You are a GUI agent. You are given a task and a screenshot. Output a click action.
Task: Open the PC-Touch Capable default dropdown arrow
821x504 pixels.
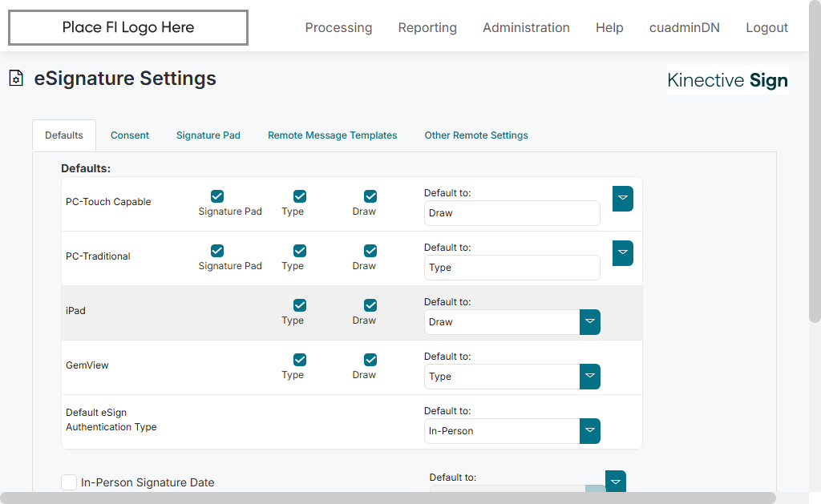(x=622, y=199)
